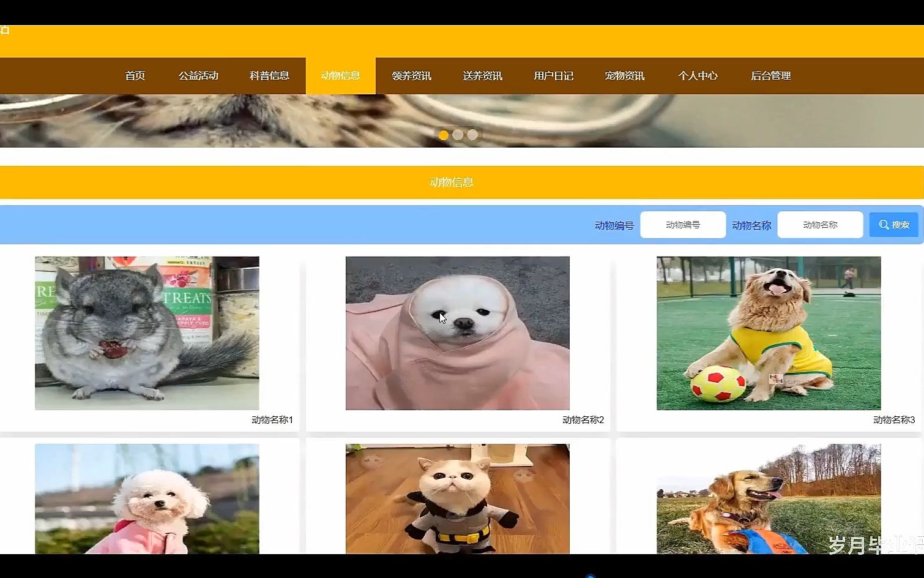Select the third carousel dot indicator

[472, 135]
